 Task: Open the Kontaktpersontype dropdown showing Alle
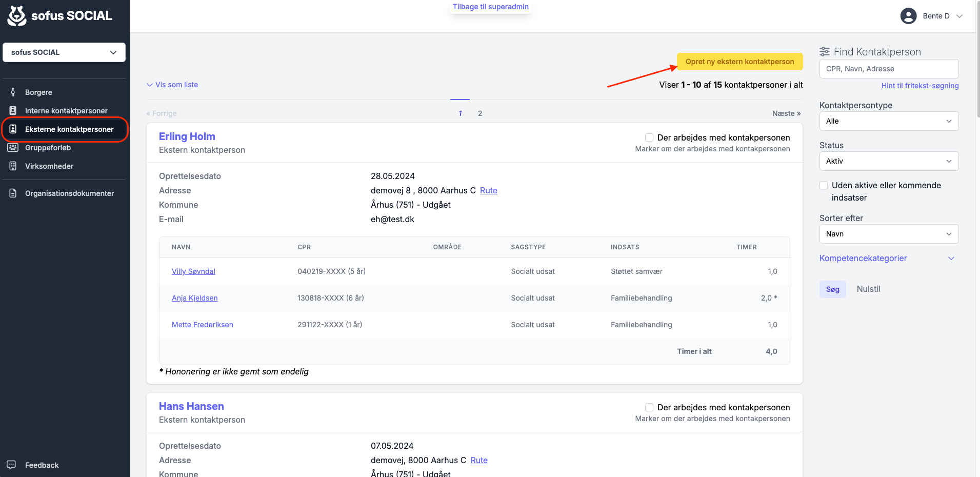tap(889, 121)
